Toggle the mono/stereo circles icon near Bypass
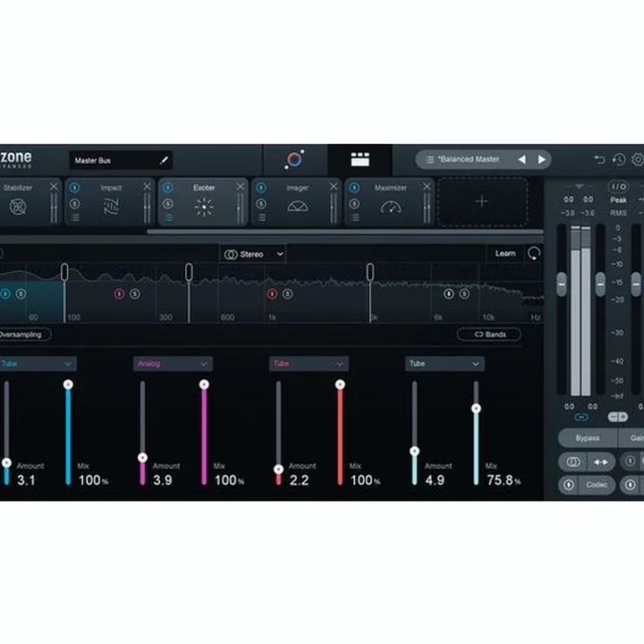The height and width of the screenshot is (644, 644). [573, 462]
